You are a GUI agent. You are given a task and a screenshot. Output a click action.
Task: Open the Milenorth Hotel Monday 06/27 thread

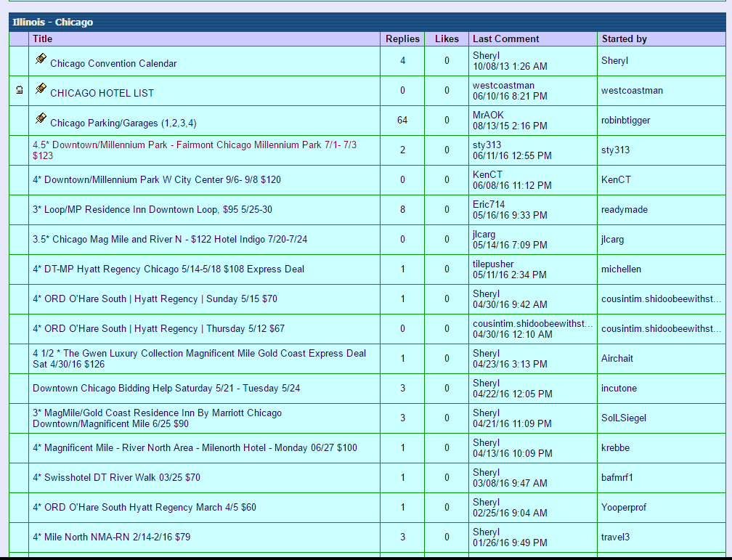click(195, 447)
